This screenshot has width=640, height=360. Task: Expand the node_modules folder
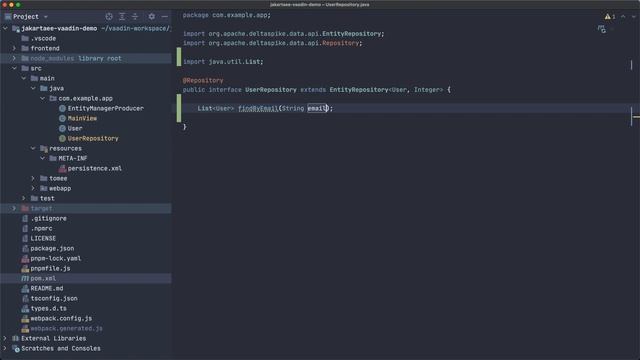[x=14, y=58]
